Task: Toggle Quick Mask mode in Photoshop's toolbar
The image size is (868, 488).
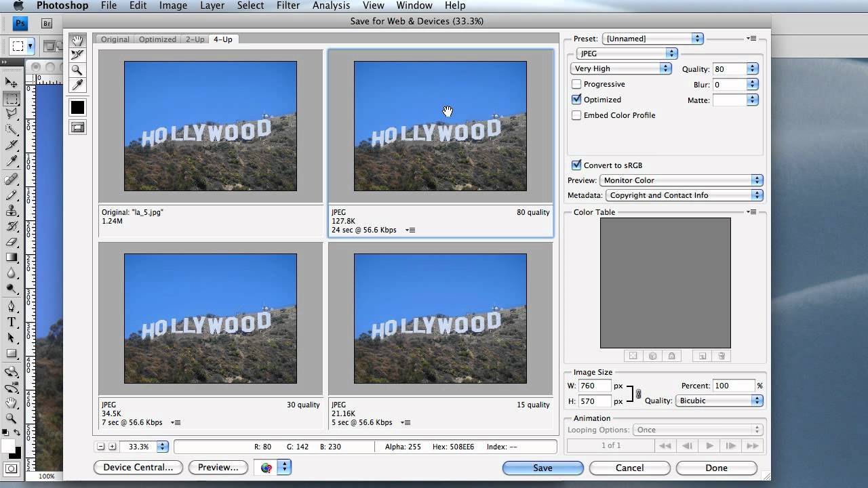Action: tap(12, 468)
